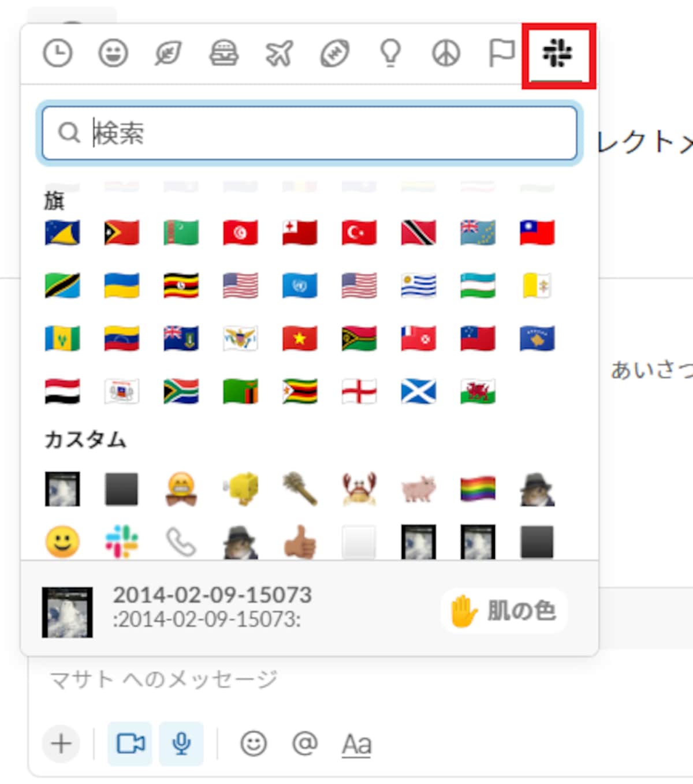Open attachments menu with plus button
Viewport: 693px width, 784px height.
[x=61, y=744]
